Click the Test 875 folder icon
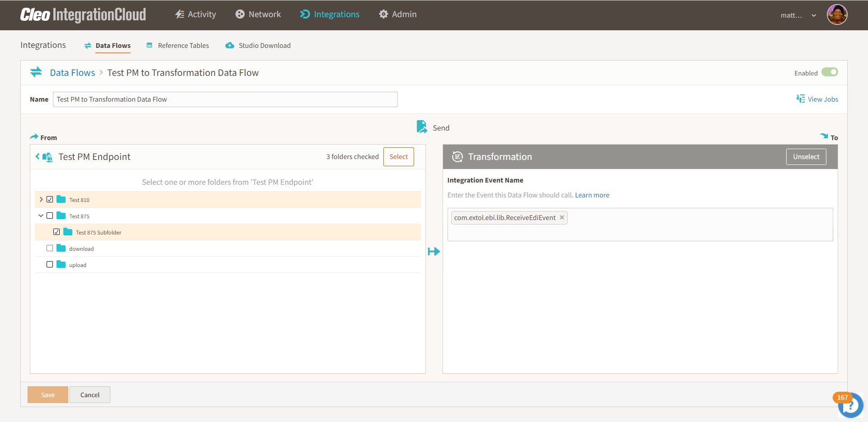The image size is (868, 422). [61, 216]
